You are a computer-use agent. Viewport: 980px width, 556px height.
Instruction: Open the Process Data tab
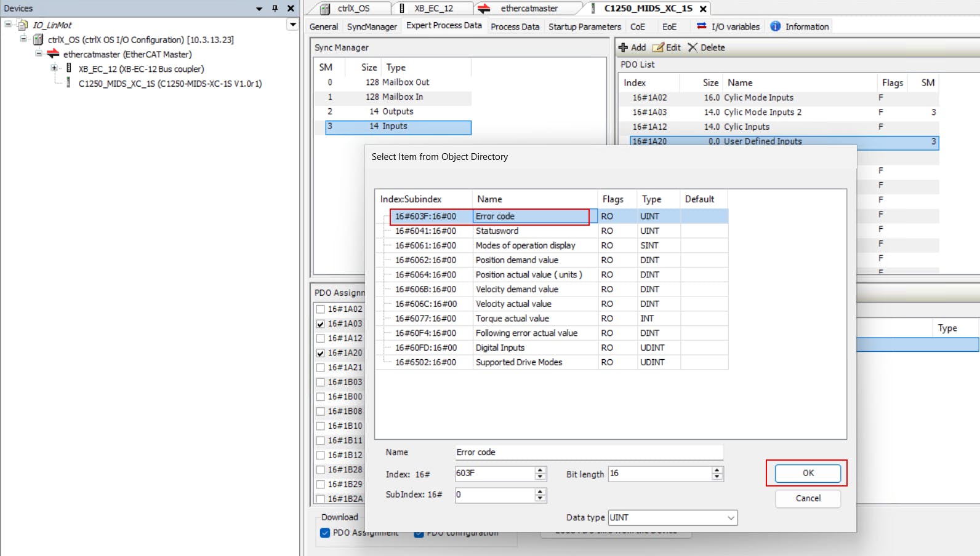(515, 26)
